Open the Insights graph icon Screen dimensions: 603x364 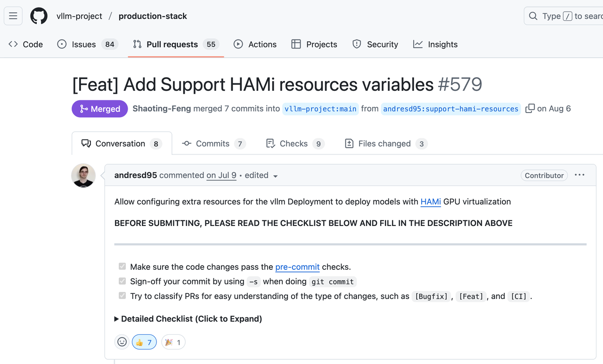coord(419,44)
